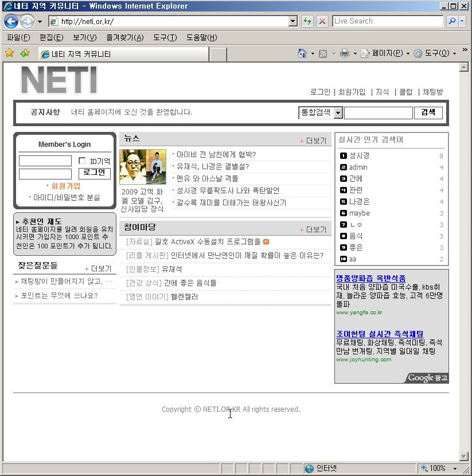Open a new blank tab
This screenshot has height=476, width=472.
click(x=218, y=54)
